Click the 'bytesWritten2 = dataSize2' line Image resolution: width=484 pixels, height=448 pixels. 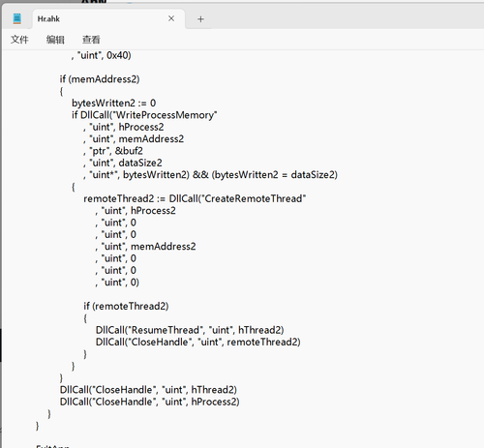click(x=210, y=175)
